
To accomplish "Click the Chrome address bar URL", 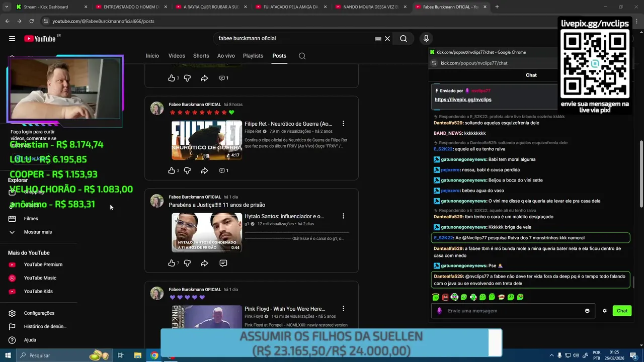I will click(103, 21).
